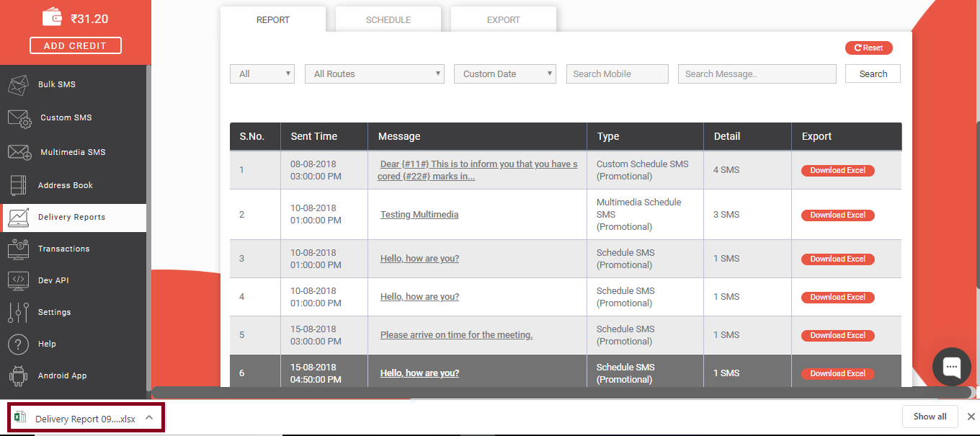
Task: Click the Settings sliders icon
Action: pos(18,312)
